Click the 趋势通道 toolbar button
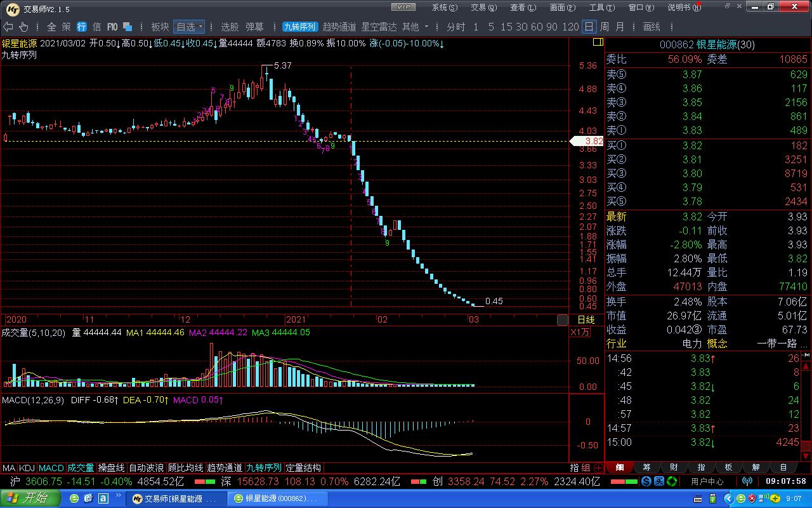Viewport: 812px width, 508px height. point(339,27)
